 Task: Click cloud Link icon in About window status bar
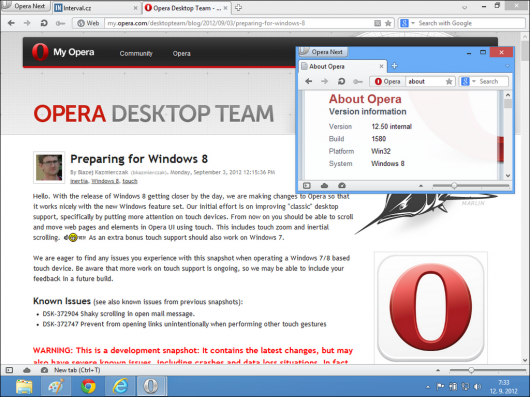(x=324, y=185)
